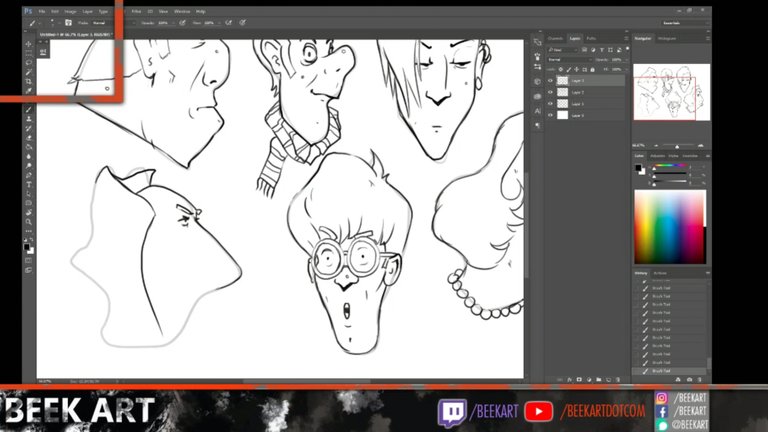The image size is (768, 432).
Task: Select the Brush tool in the toolbox
Action: [x=29, y=109]
